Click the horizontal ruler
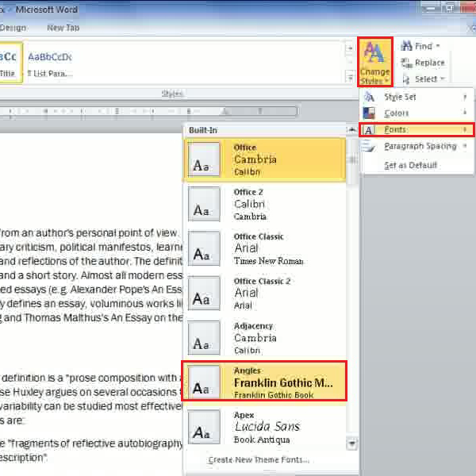The height and width of the screenshot is (476, 476). (x=149, y=111)
